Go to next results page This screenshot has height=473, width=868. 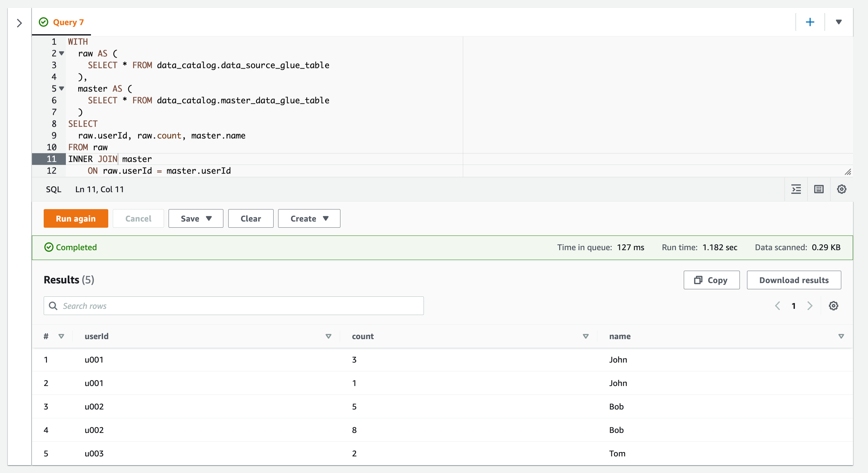tap(810, 306)
